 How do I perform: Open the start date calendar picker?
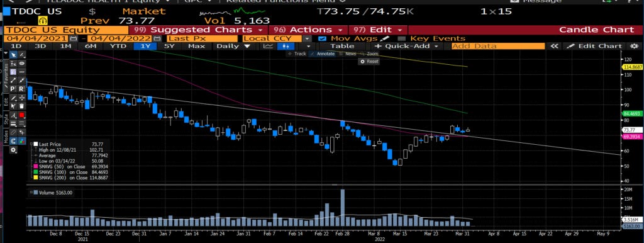click(x=74, y=38)
